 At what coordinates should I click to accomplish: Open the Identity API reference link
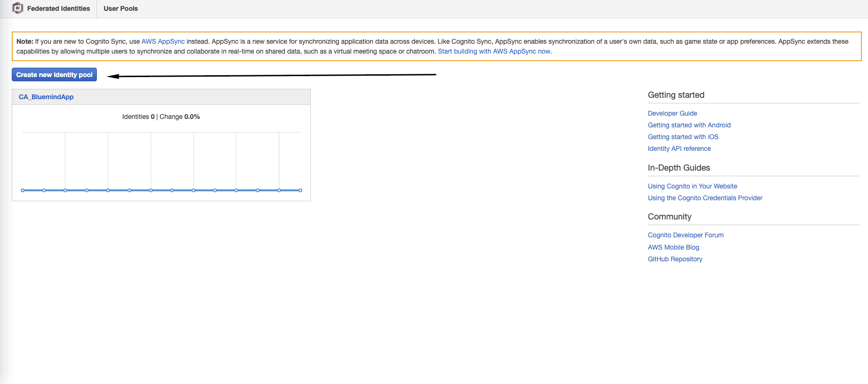point(679,149)
